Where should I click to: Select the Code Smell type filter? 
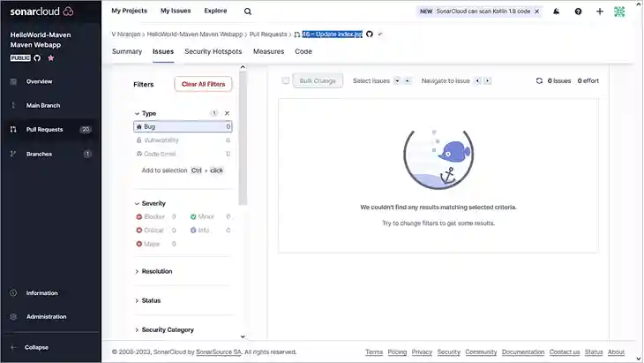[x=183, y=154]
